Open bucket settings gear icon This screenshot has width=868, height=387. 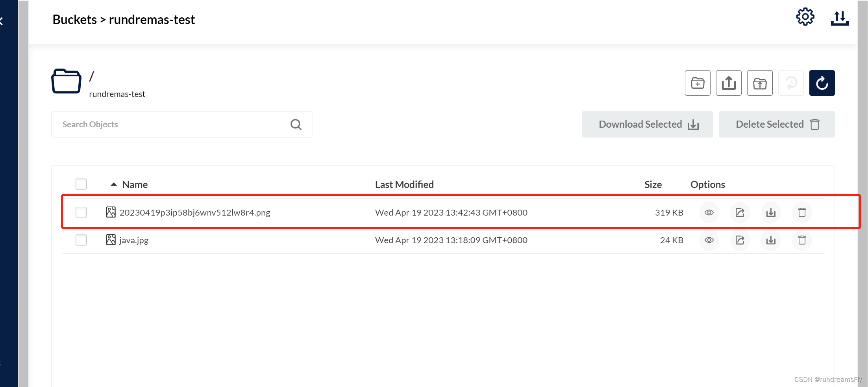tap(805, 17)
